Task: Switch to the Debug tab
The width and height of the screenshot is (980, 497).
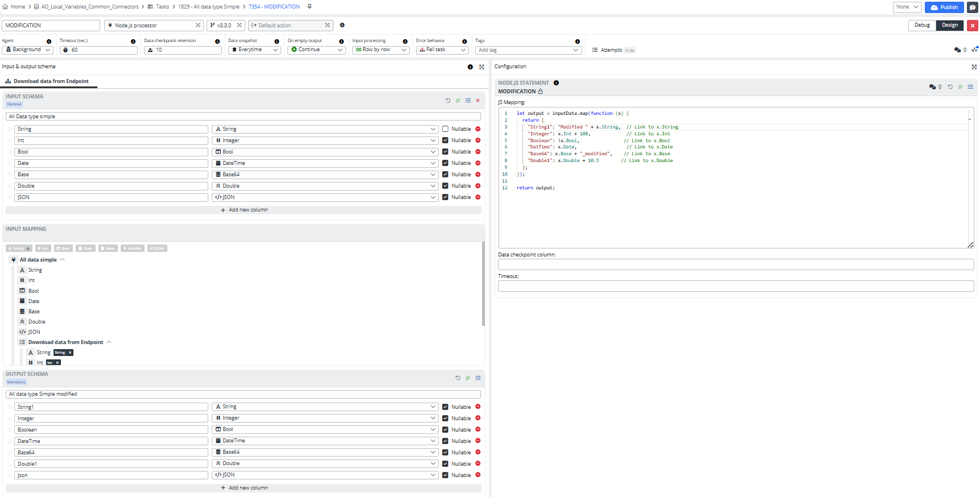Action: click(922, 25)
